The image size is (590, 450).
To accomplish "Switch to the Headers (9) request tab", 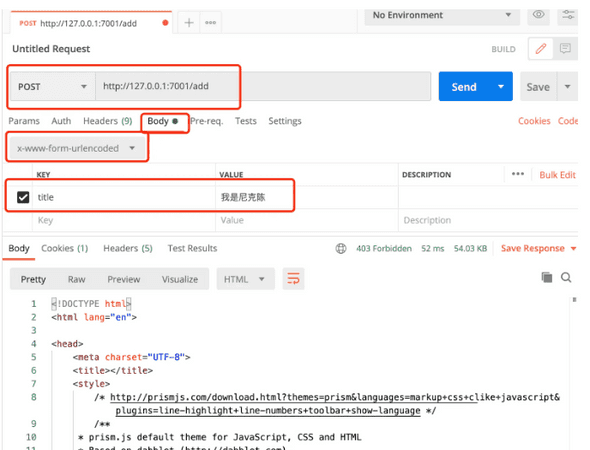I will click(108, 121).
